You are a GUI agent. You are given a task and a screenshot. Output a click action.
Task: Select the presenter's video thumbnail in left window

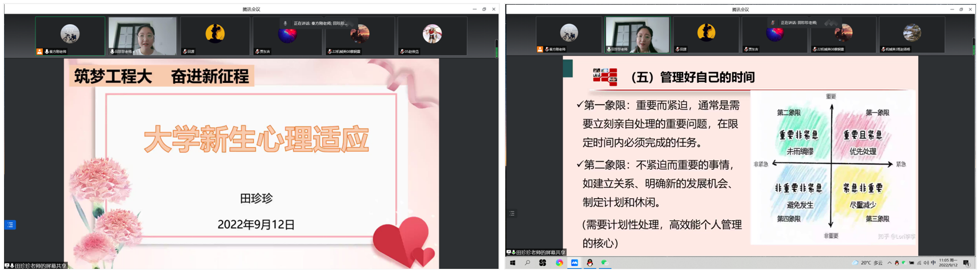coord(143,36)
